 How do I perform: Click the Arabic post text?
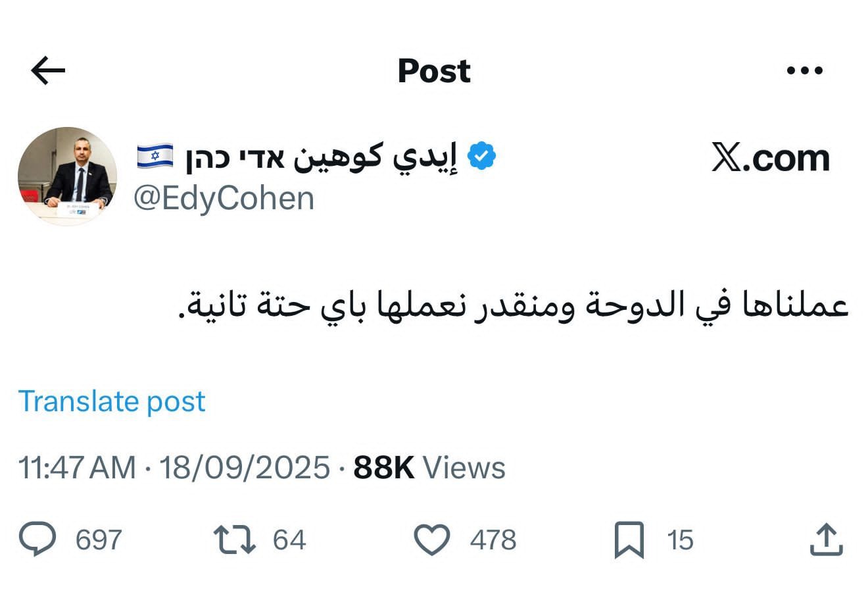click(x=514, y=307)
